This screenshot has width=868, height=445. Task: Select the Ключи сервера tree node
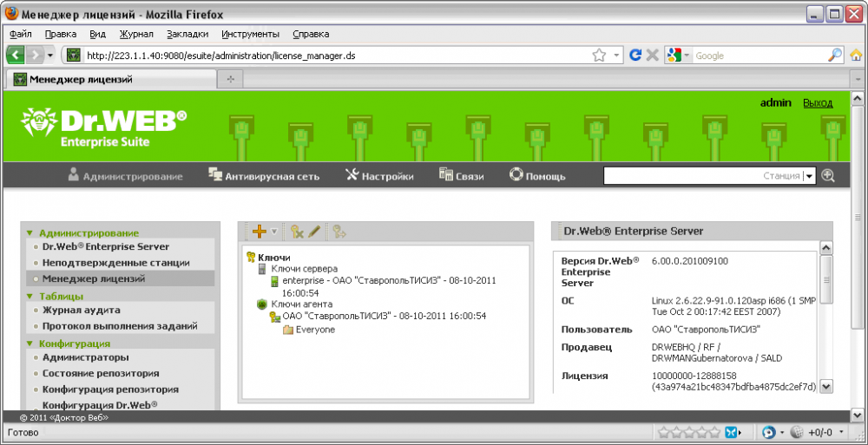coord(304,269)
